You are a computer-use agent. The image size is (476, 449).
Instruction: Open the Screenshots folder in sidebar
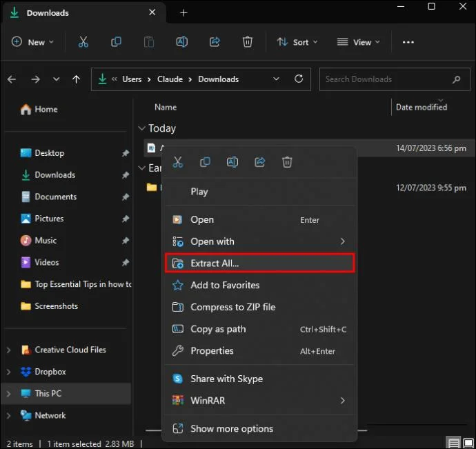[49, 306]
